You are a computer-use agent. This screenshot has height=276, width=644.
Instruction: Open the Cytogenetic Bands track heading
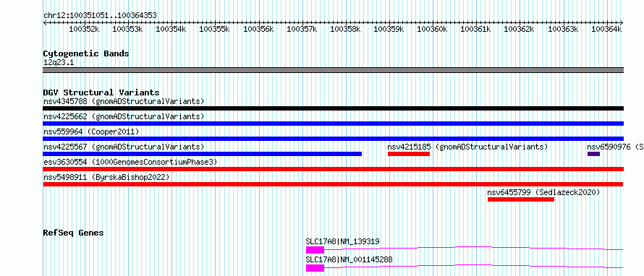[x=86, y=53]
